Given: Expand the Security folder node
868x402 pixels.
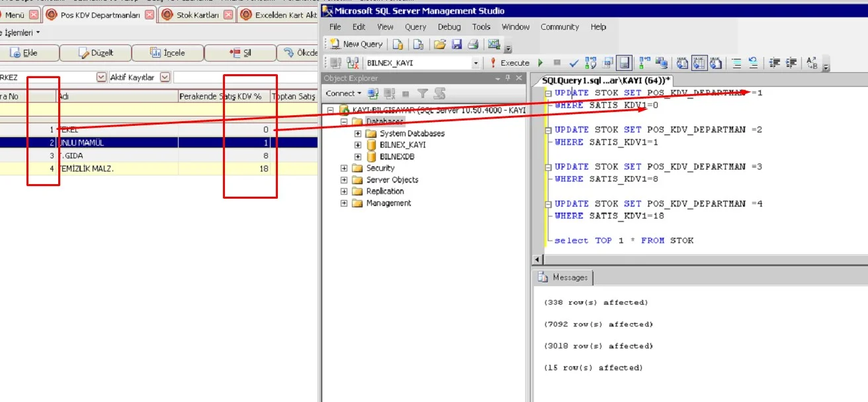Looking at the screenshot, I should [344, 168].
